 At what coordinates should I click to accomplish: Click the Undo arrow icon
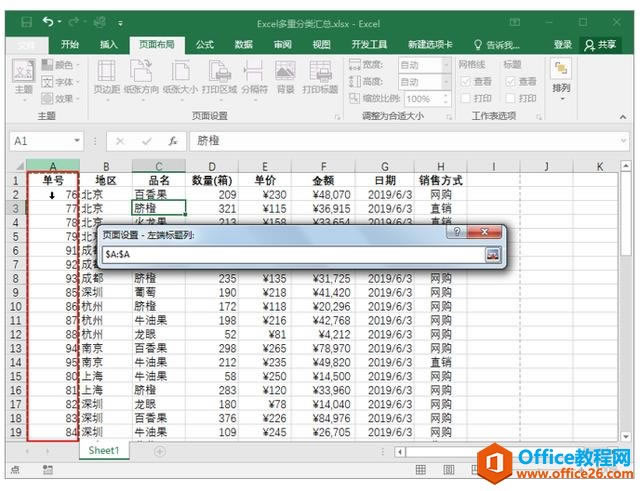pyautogui.click(x=49, y=21)
